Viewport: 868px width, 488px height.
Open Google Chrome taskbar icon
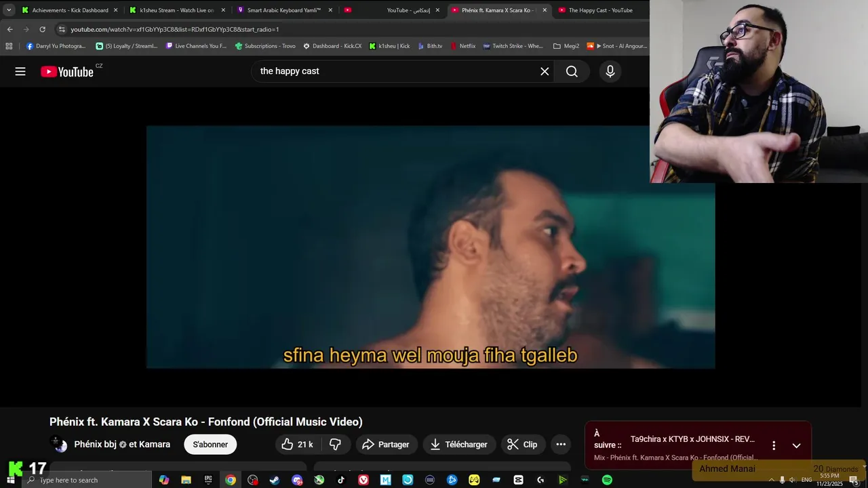[231, 480]
